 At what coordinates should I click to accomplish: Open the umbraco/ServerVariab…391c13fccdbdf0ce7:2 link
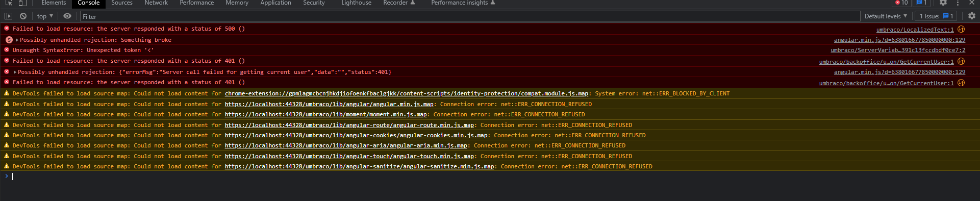[898, 50]
